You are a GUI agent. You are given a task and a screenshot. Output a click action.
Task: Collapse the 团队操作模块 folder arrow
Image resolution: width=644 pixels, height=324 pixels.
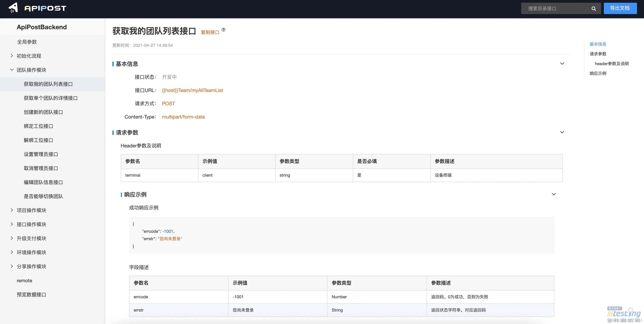click(x=12, y=70)
